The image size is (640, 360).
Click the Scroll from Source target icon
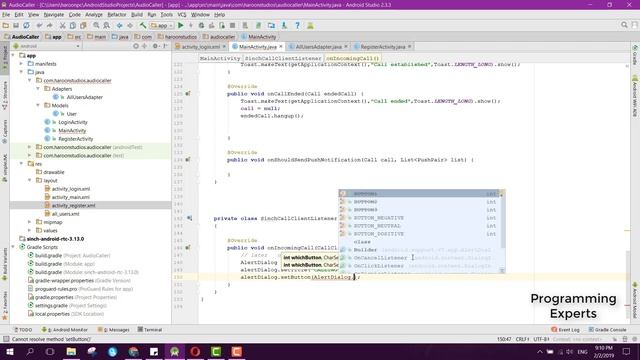pos(136,46)
